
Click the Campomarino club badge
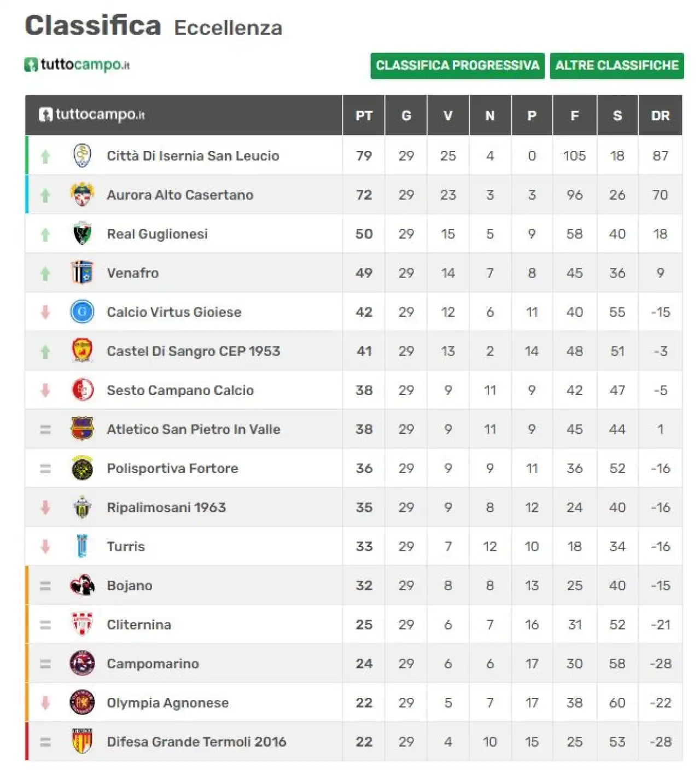pos(82,663)
